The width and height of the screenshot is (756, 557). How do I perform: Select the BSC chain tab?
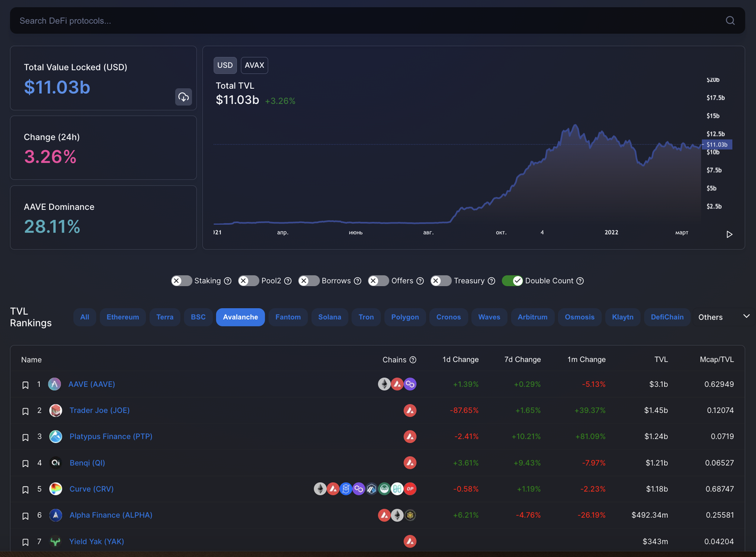pos(198,317)
